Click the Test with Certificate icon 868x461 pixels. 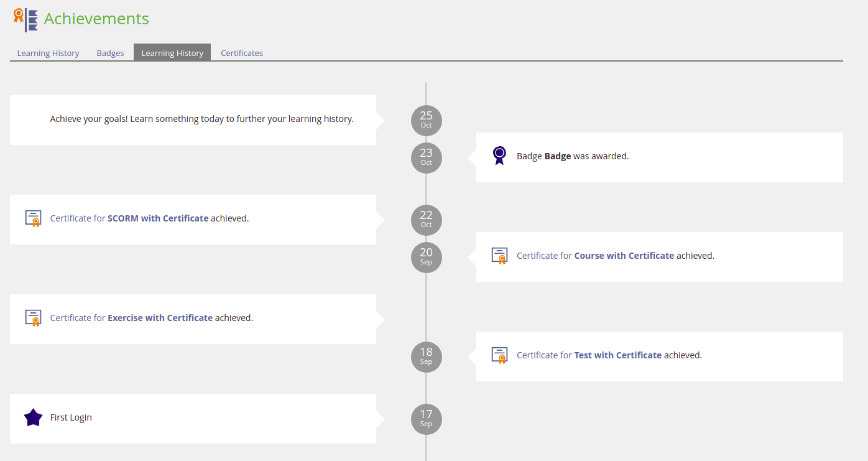499,355
